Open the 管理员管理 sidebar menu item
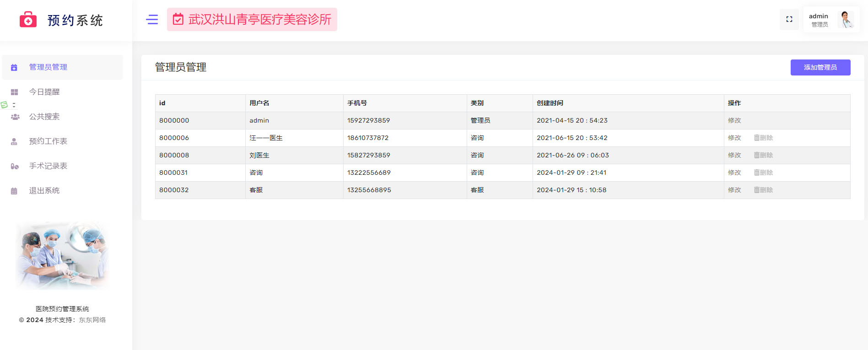This screenshot has width=868, height=350. (48, 67)
